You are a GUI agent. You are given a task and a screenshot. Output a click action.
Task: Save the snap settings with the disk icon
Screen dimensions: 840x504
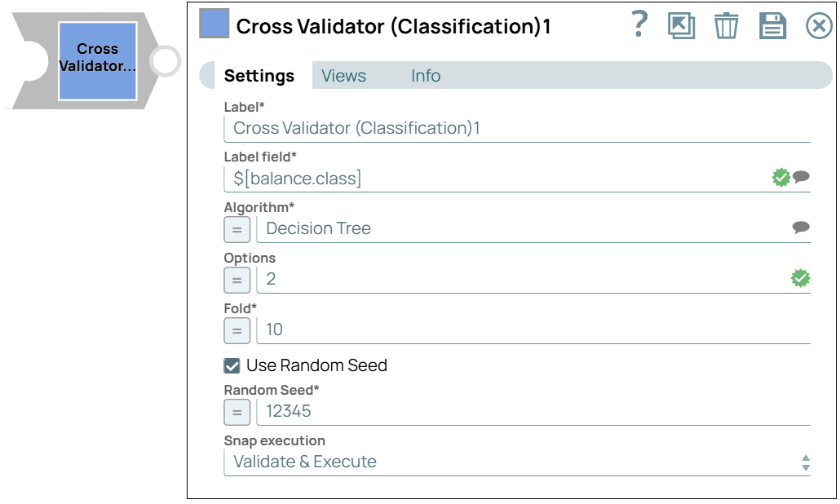point(771,27)
